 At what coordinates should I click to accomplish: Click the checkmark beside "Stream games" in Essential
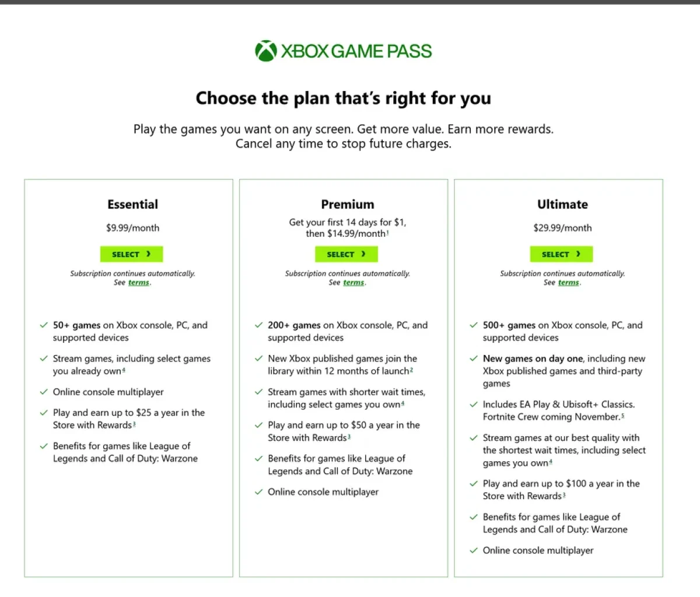point(44,358)
